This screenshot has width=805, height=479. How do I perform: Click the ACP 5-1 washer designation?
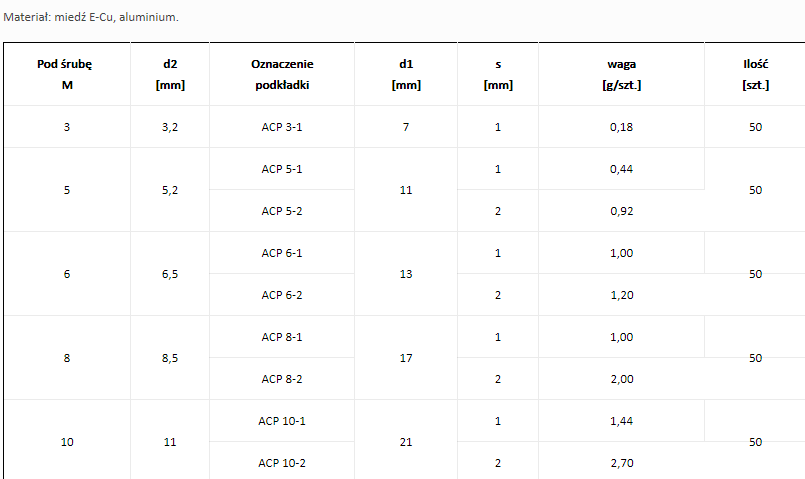pos(281,169)
